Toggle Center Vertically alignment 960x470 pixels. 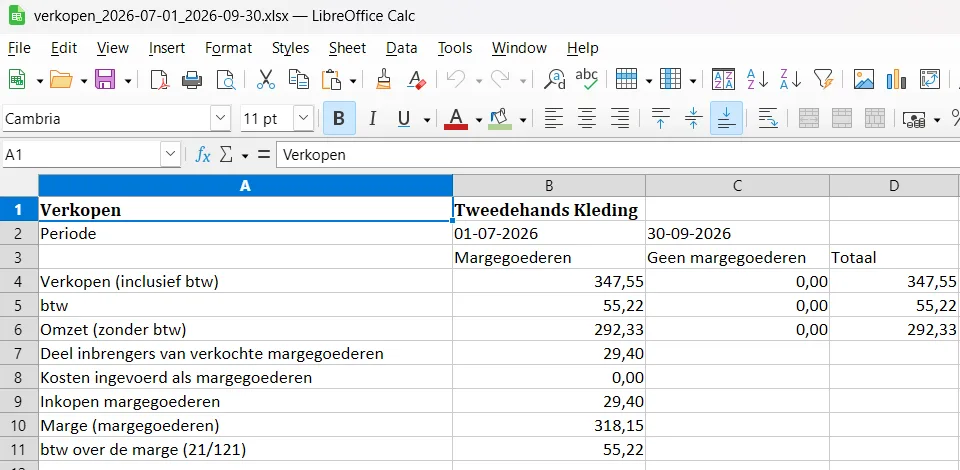(x=694, y=118)
